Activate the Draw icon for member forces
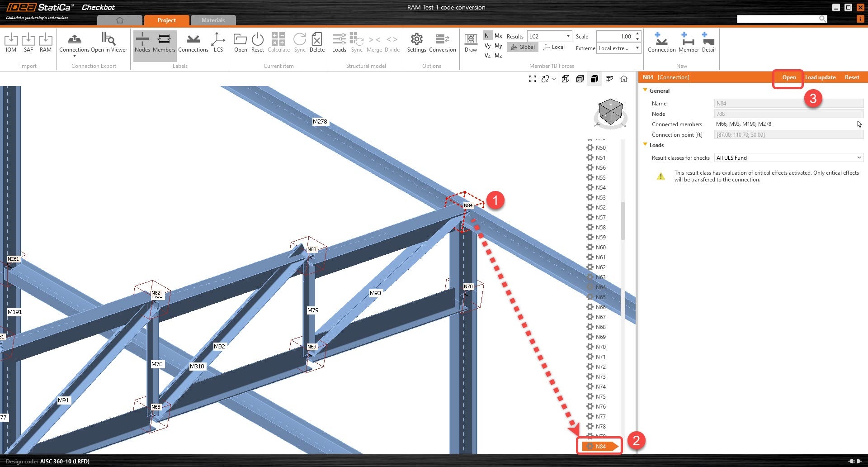The height and width of the screenshot is (467, 868). coord(471,43)
